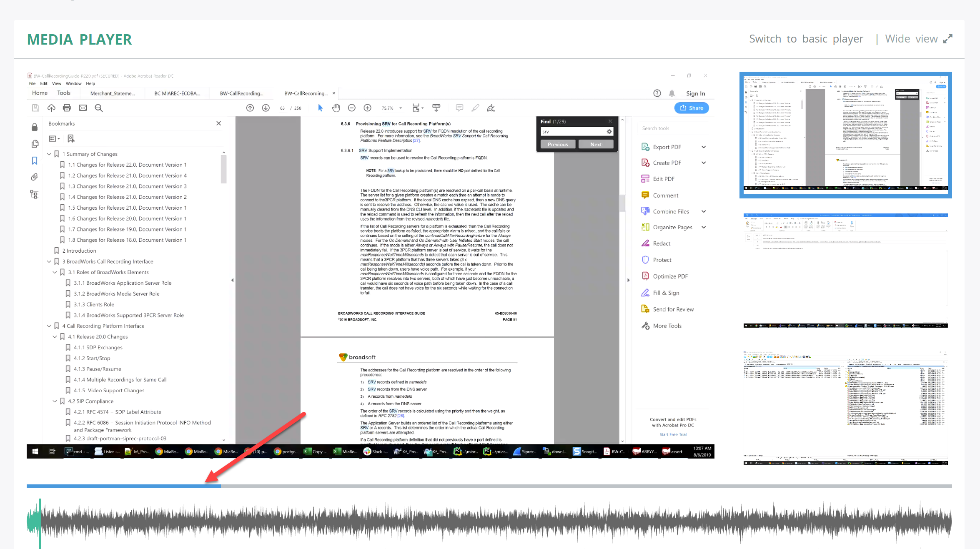The width and height of the screenshot is (980, 549).
Task: Select the Comment tool icon
Action: tap(644, 195)
